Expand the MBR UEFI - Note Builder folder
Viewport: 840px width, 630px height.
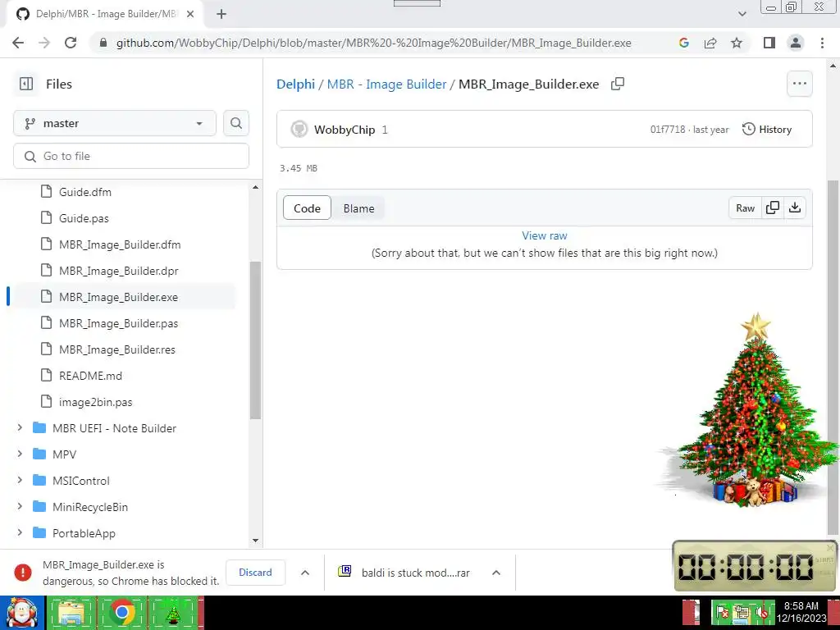[x=20, y=427]
